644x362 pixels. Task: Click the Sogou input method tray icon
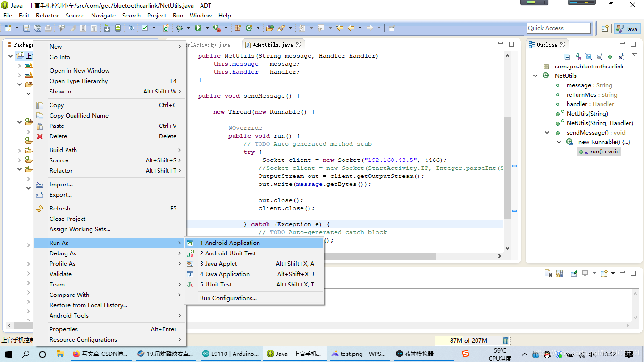pyautogui.click(x=466, y=354)
